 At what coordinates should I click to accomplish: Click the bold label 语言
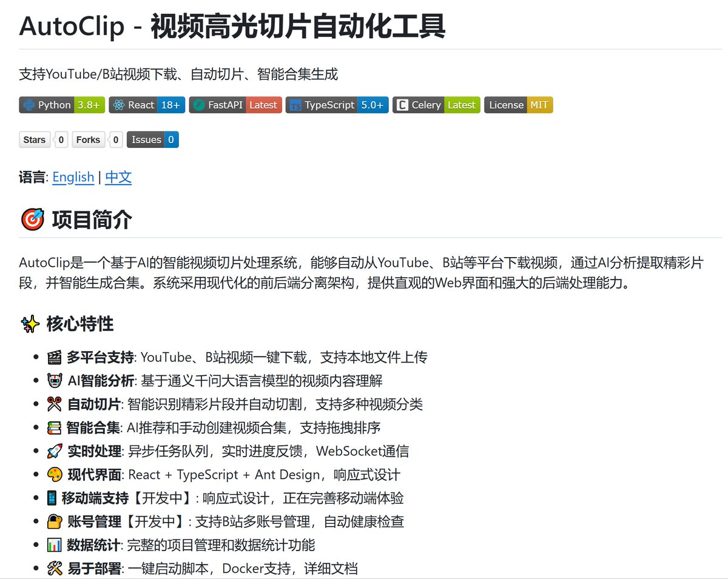(x=32, y=177)
